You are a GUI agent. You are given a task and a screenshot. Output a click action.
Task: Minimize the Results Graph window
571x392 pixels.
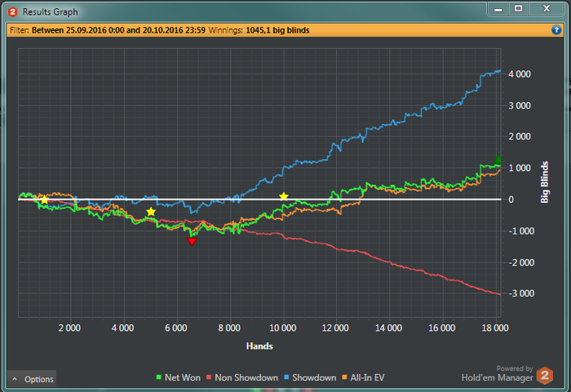point(498,9)
